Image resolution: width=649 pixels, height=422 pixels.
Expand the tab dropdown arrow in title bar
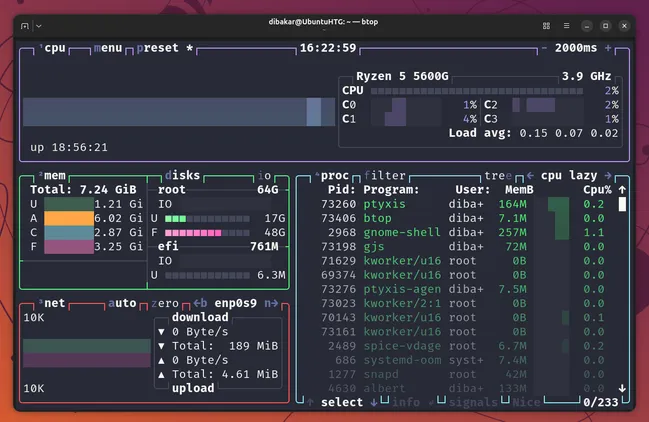(x=38, y=26)
